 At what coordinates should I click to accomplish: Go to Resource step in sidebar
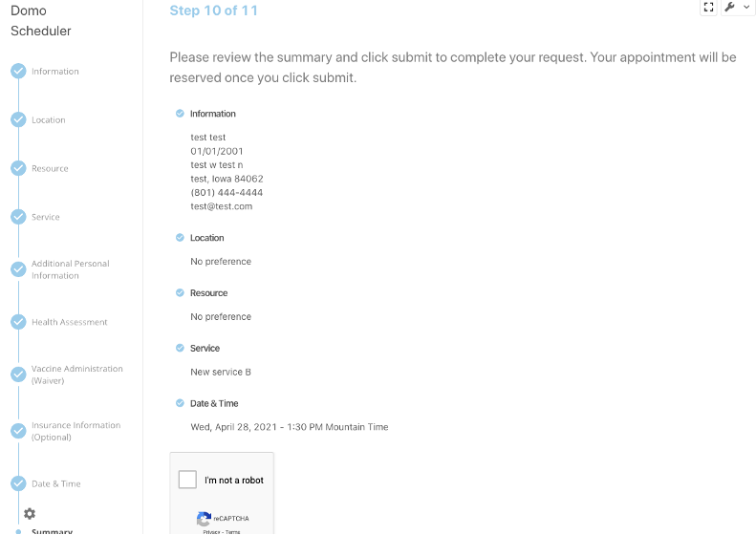pos(50,169)
